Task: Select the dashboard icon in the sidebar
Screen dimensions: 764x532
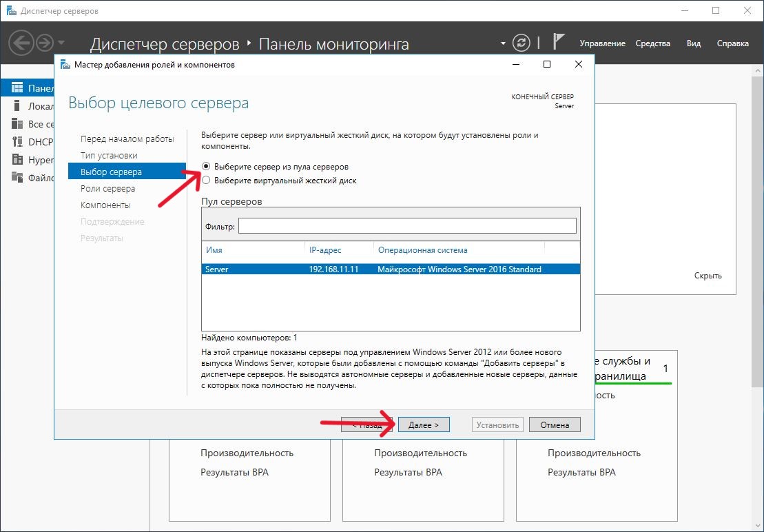Action: 17,88
